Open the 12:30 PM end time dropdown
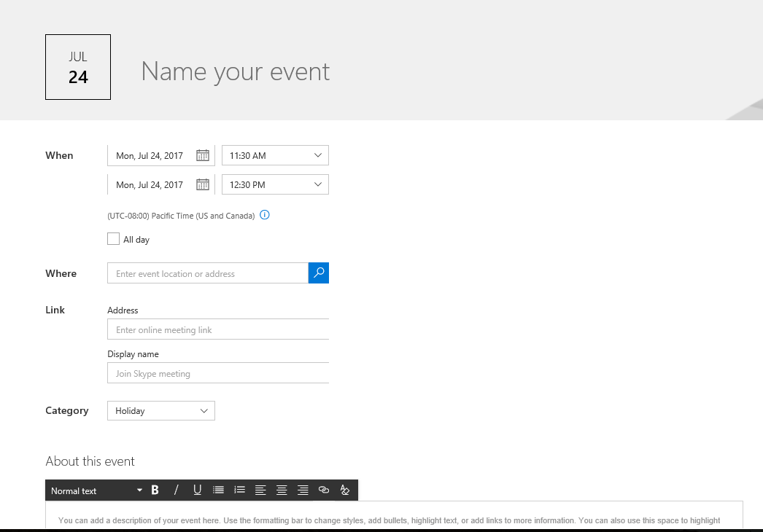 click(x=274, y=184)
